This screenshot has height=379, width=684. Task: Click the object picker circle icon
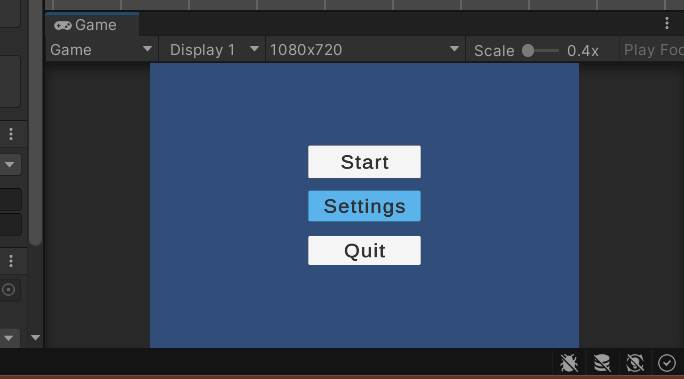[x=8, y=290]
